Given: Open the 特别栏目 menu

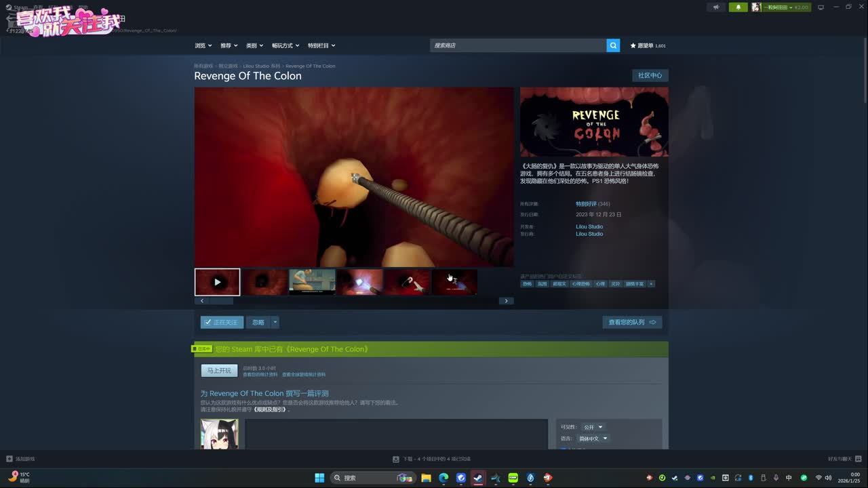Looking at the screenshot, I should coord(321,45).
